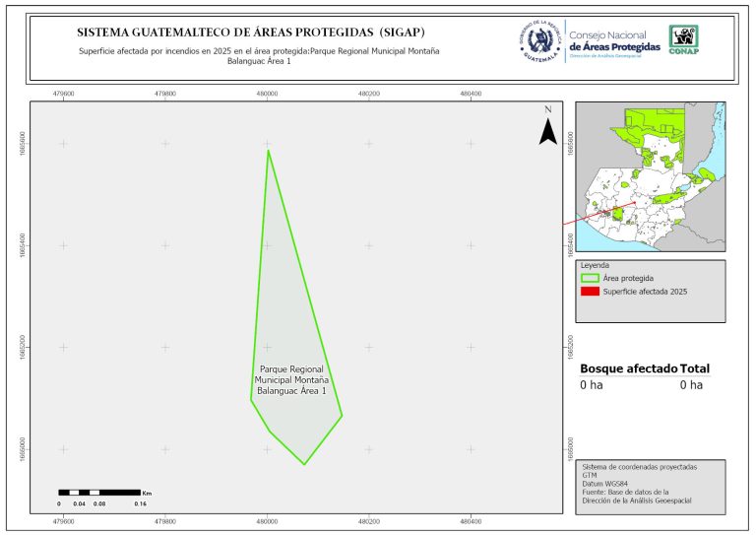The height and width of the screenshot is (535, 756).
Task: Click the coordinate system information box
Action: 651,485
